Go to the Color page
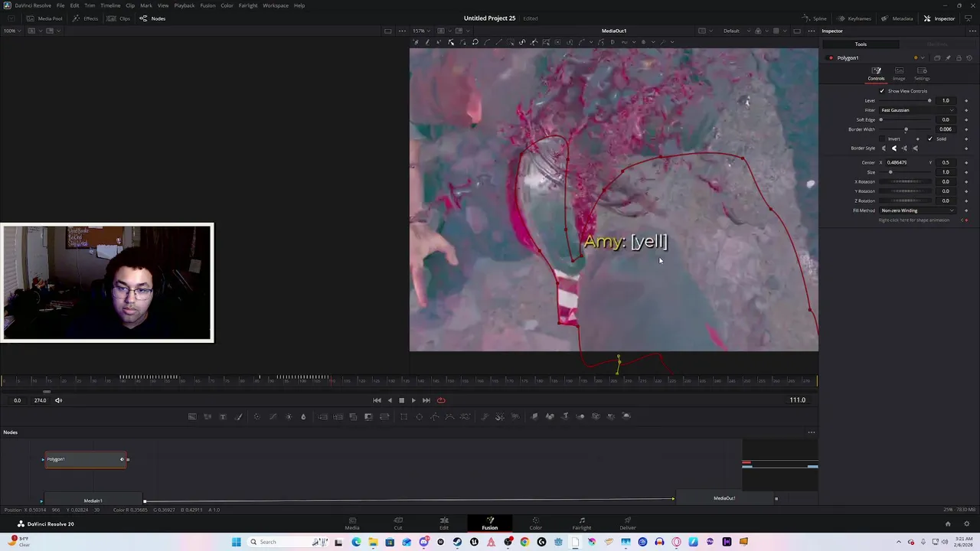This screenshot has height=551, width=980. point(535,523)
